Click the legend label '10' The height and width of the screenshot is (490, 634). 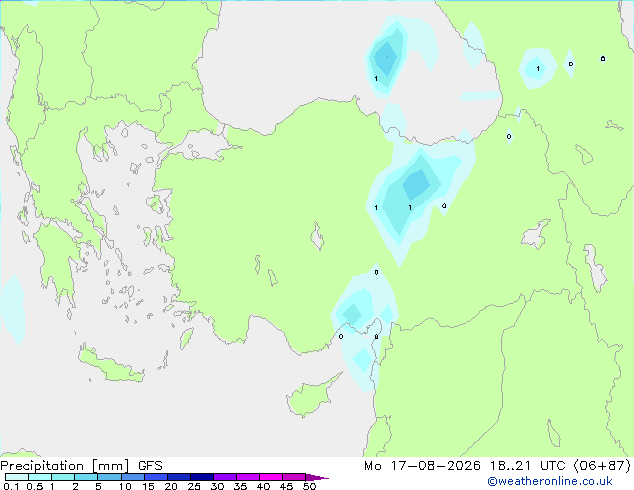coord(125,486)
